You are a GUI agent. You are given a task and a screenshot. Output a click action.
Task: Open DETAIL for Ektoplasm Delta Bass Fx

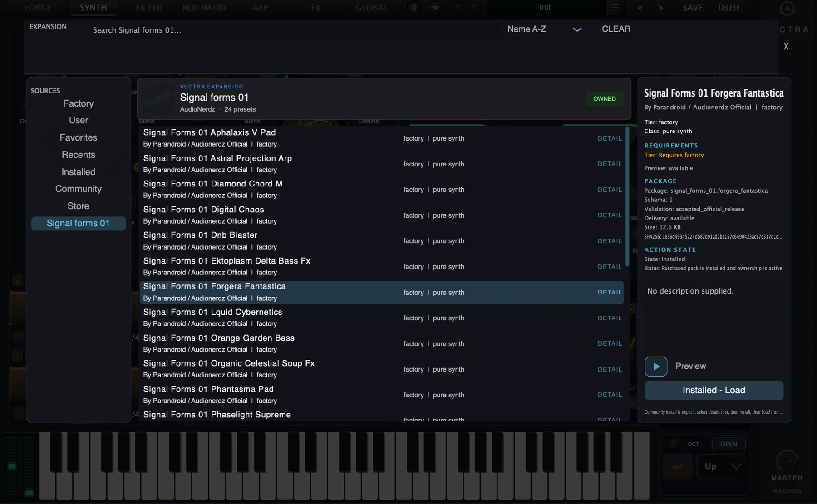click(610, 267)
